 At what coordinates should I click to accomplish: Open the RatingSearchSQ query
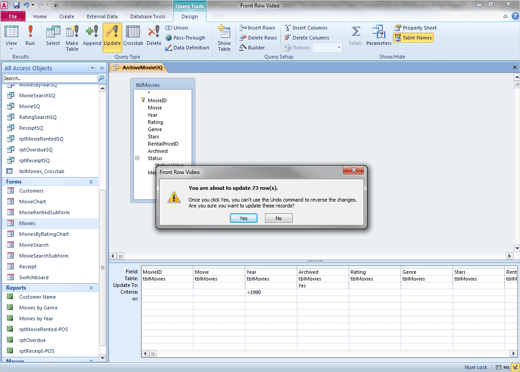pos(37,117)
